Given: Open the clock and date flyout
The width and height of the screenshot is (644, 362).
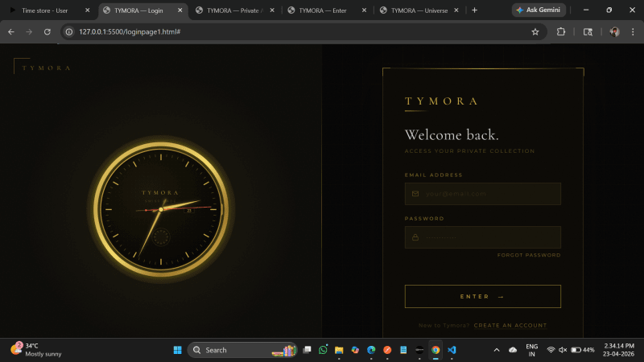Looking at the screenshot, I should point(618,350).
